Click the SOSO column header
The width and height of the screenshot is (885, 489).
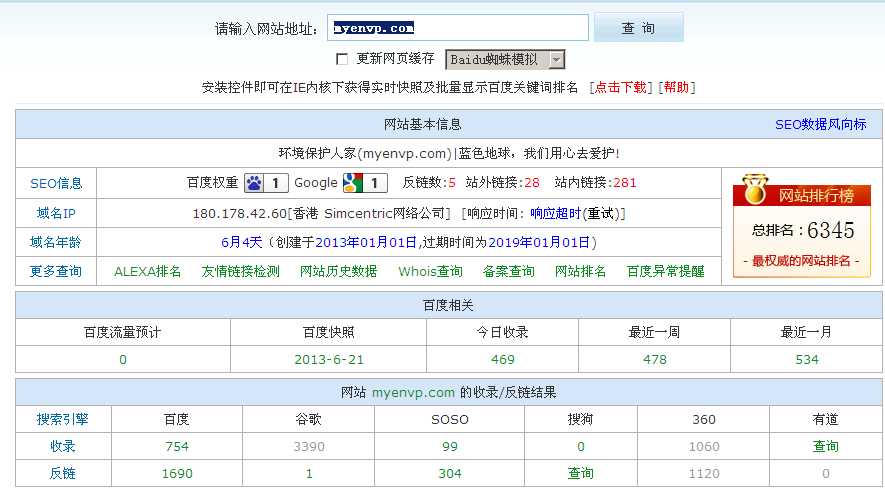pyautogui.click(x=450, y=420)
